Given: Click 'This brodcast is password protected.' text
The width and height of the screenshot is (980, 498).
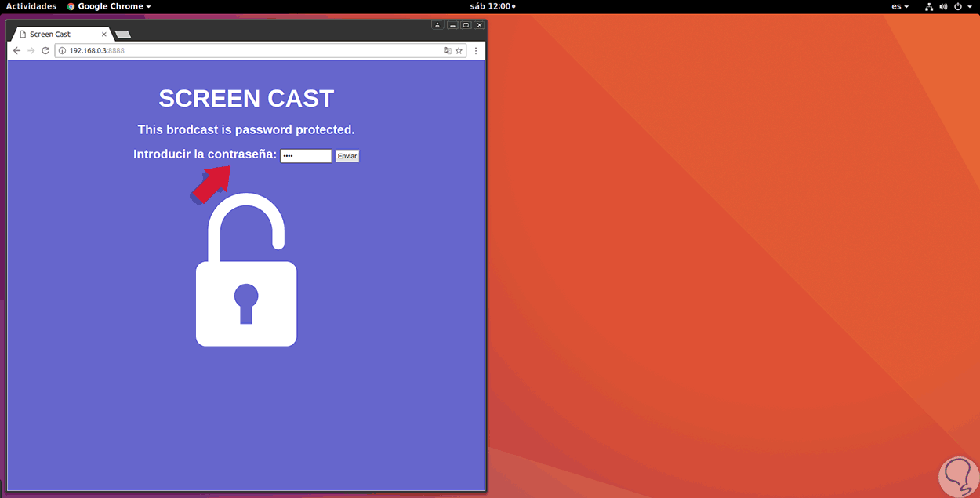Looking at the screenshot, I should (246, 129).
